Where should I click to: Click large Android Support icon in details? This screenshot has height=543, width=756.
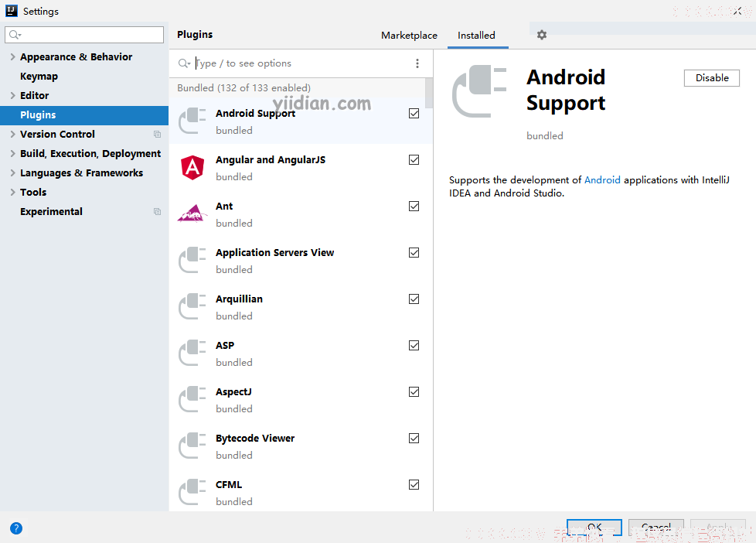[479, 91]
